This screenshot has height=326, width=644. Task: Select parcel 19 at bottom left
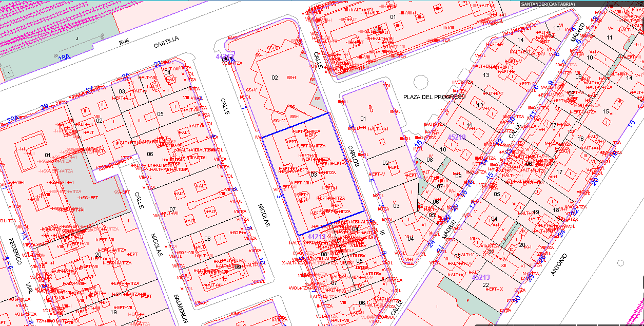click(113, 312)
